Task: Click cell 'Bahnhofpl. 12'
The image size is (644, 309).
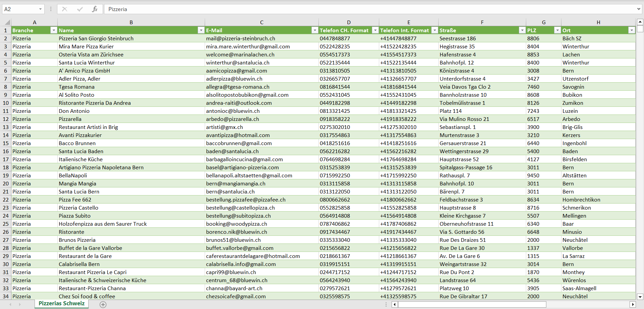Action: coord(482,62)
